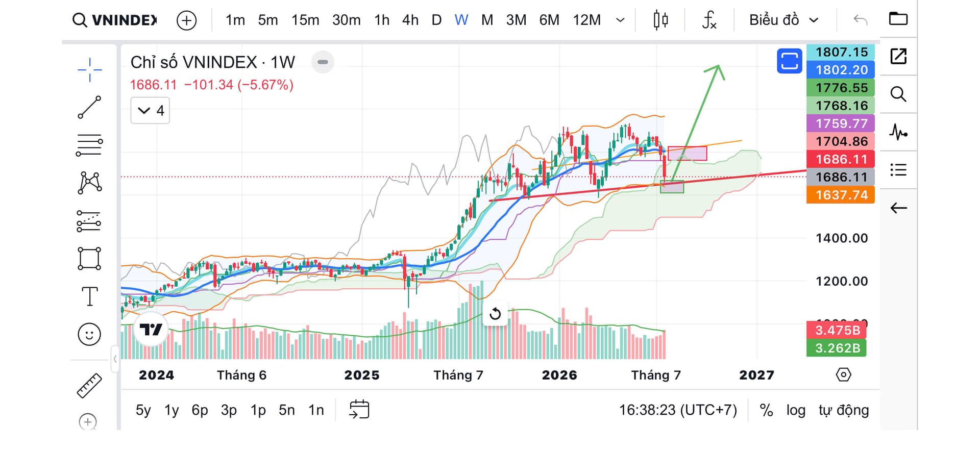The width and height of the screenshot is (980, 452).
Task: Select the Fibonacci retracement tool
Action: [89, 145]
